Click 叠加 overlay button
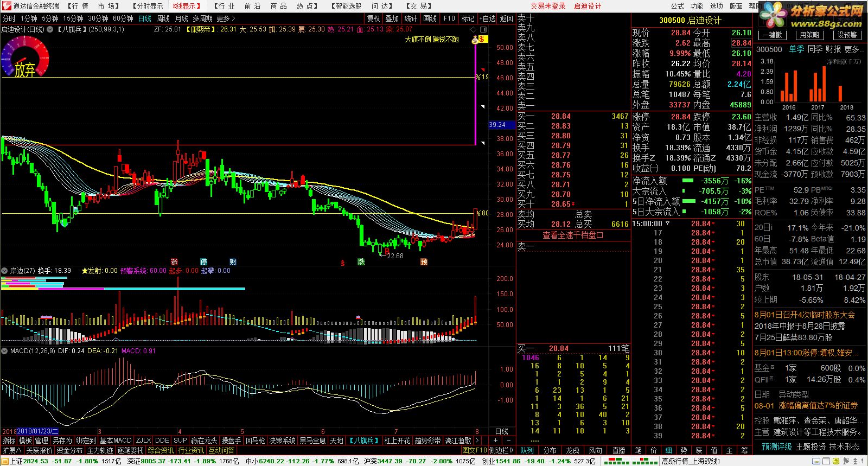The image size is (868, 466). tap(392, 18)
